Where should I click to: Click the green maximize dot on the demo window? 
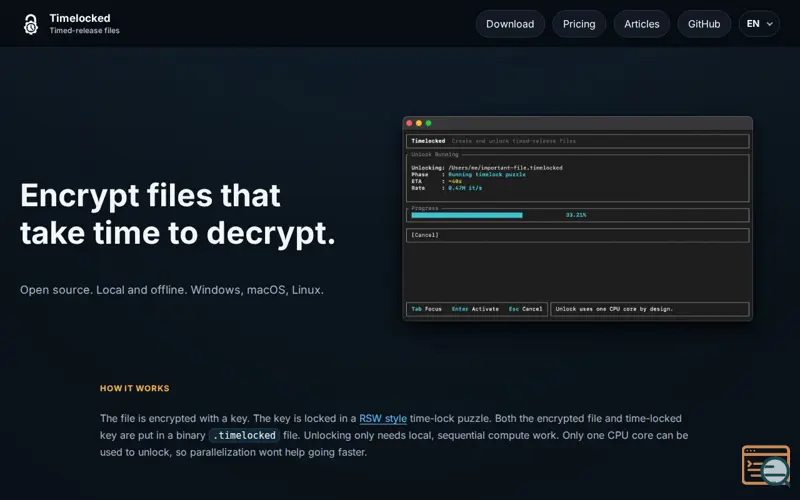point(429,123)
